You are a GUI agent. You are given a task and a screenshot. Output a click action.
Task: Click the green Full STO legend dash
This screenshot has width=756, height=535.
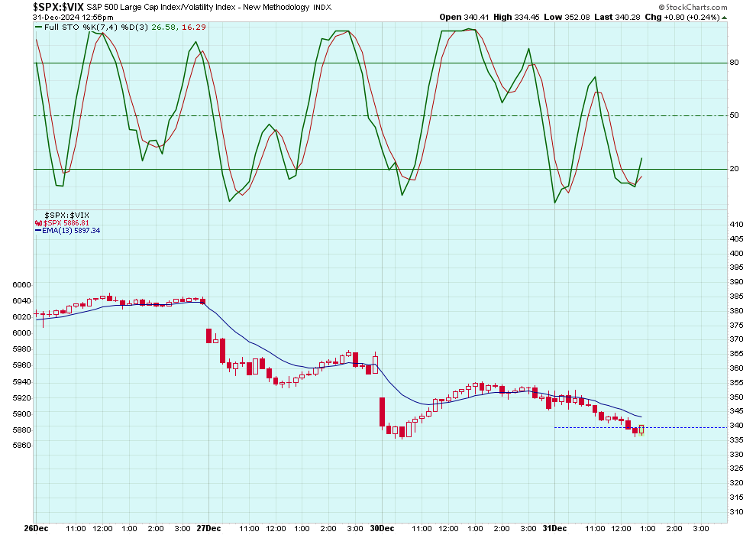pyautogui.click(x=39, y=27)
